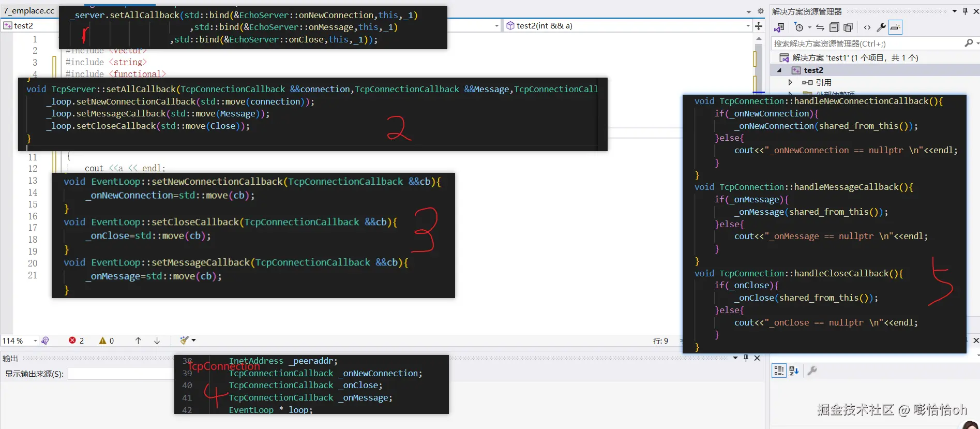Click line number 12 in editor gutter
Image resolution: width=980 pixels, height=429 pixels.
[x=33, y=169]
